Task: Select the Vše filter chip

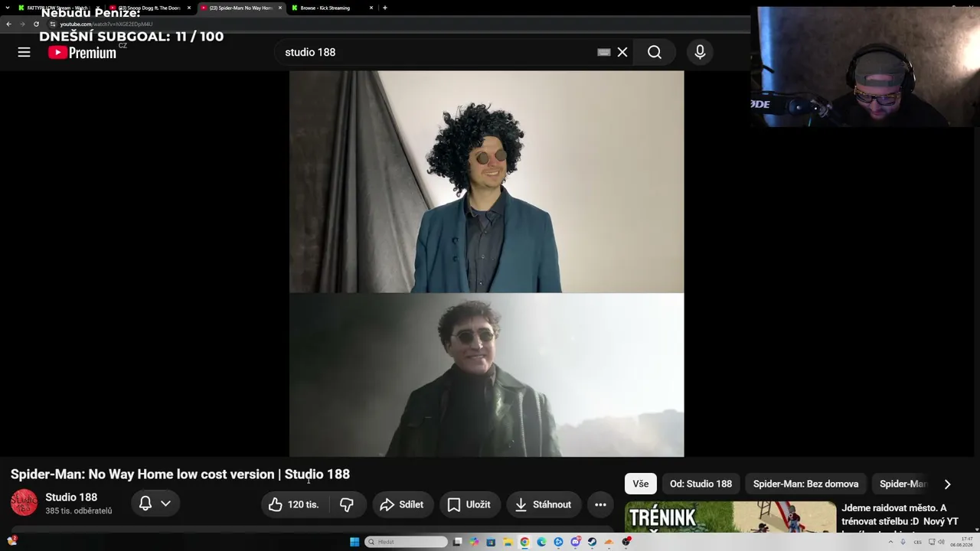Action: click(x=641, y=484)
